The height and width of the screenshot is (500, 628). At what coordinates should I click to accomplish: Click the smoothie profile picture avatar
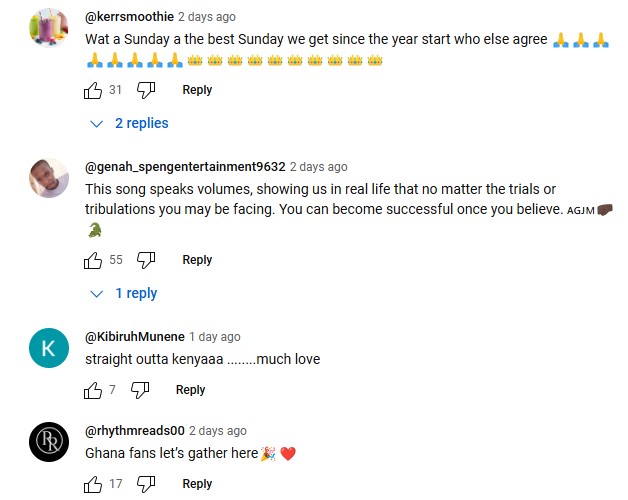click(49, 28)
